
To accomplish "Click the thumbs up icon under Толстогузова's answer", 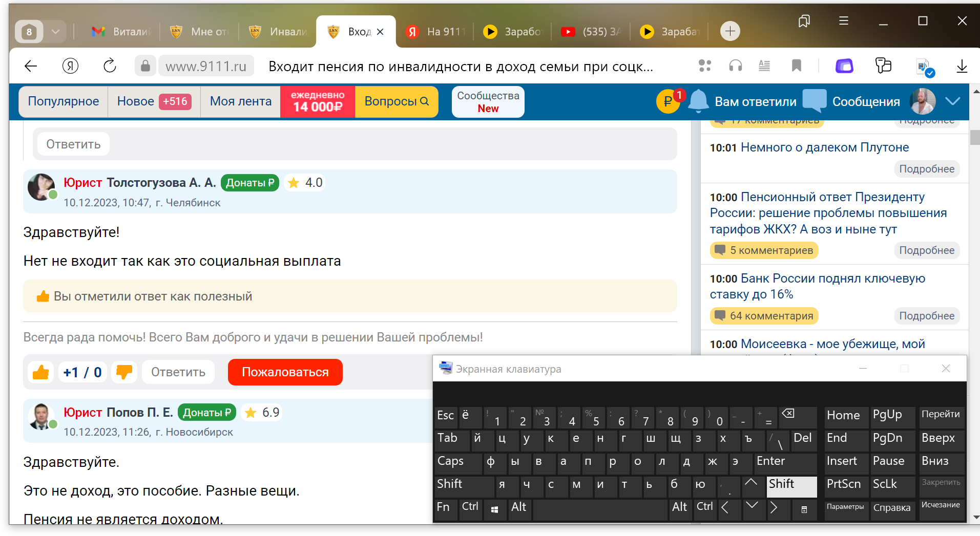I will click(41, 372).
